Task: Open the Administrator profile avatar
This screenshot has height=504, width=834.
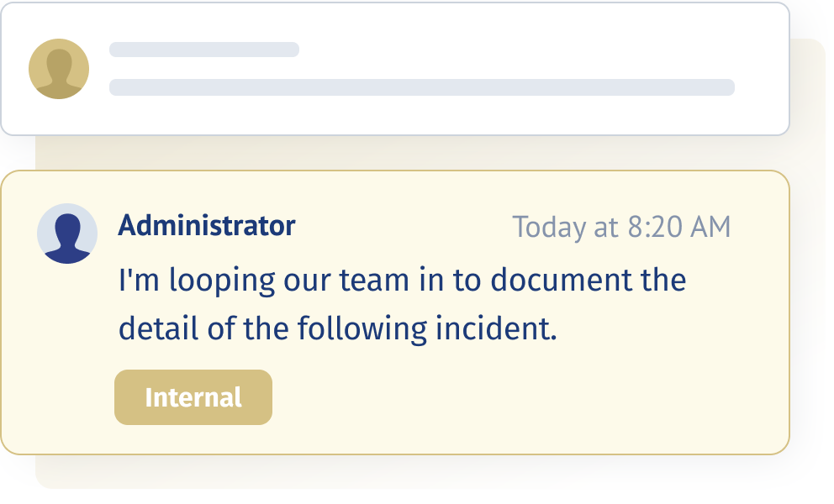Action: tap(67, 234)
